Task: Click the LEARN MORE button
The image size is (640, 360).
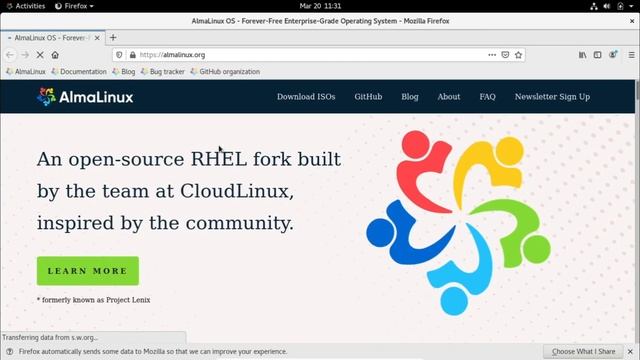Action: click(88, 271)
